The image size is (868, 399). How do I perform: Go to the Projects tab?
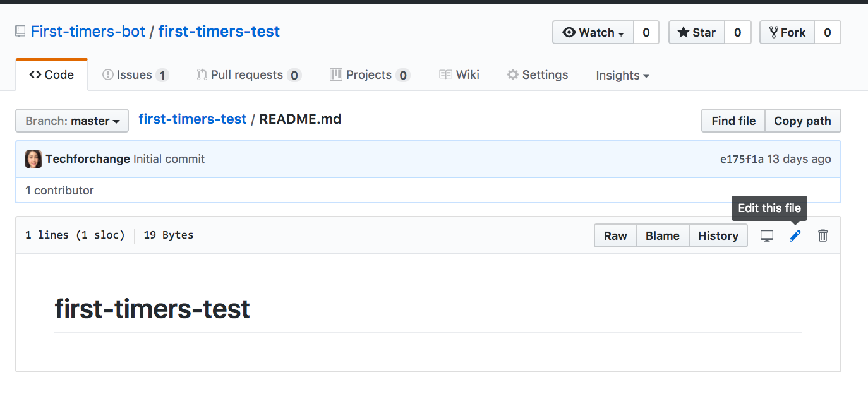370,74
